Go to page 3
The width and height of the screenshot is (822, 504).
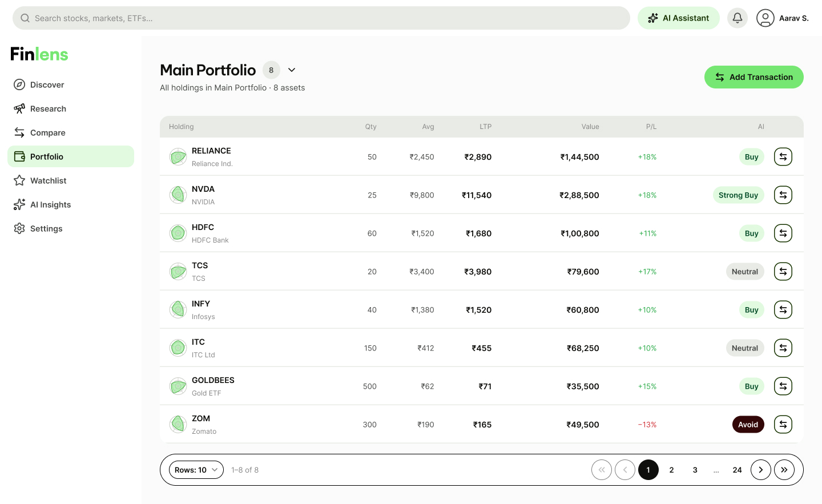click(x=695, y=470)
